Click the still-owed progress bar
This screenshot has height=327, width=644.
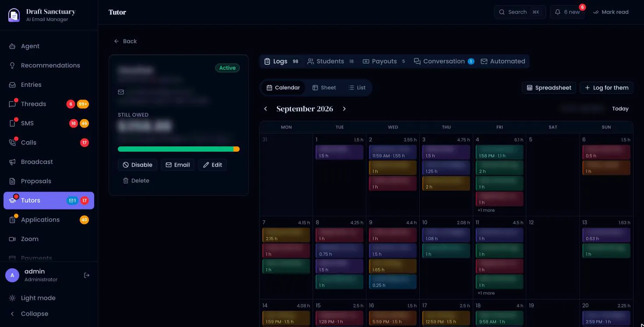(179, 149)
